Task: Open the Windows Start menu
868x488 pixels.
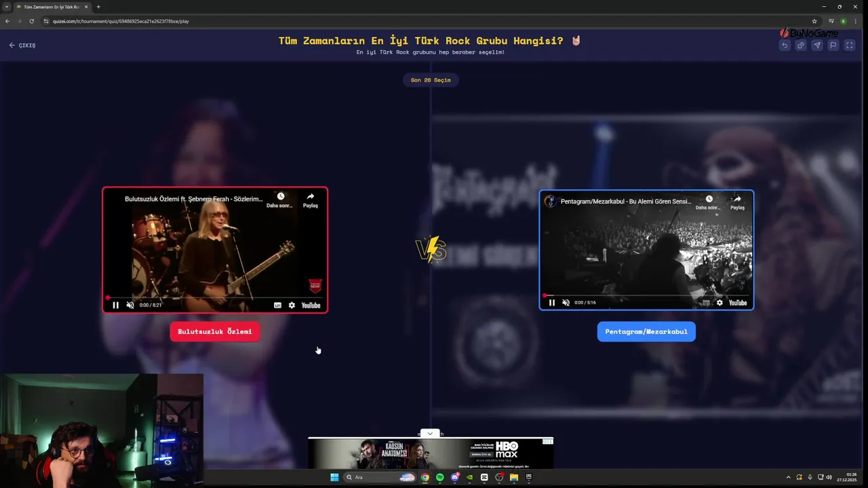Action: pos(334,477)
